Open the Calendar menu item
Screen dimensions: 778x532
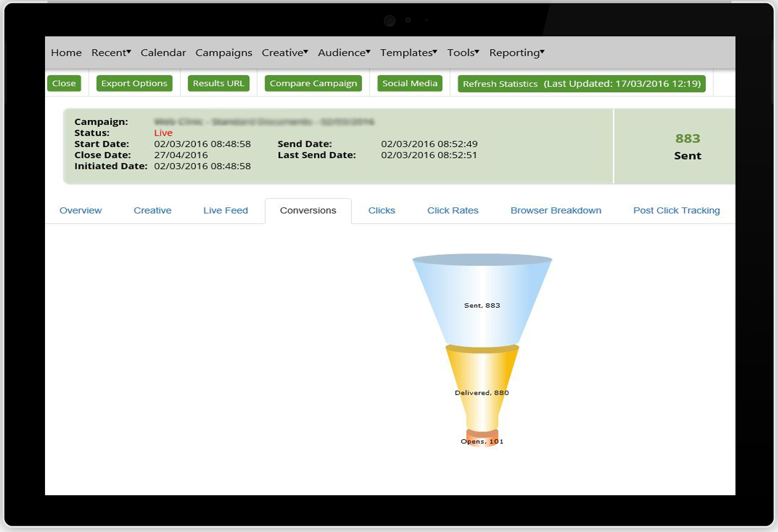point(163,52)
